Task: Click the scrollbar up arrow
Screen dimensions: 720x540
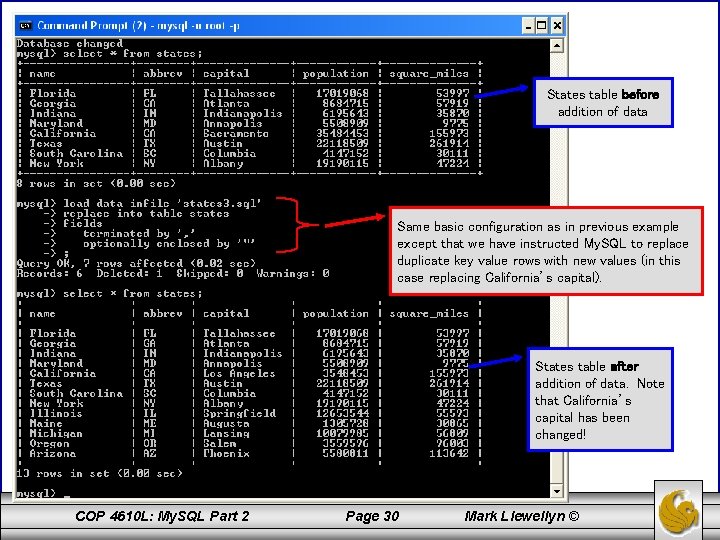Action: 557,45
